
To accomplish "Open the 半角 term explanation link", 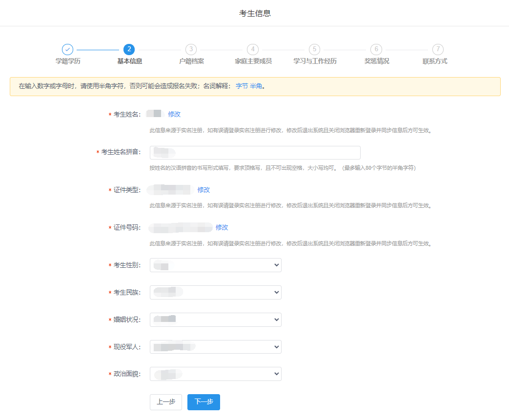I will (256, 86).
